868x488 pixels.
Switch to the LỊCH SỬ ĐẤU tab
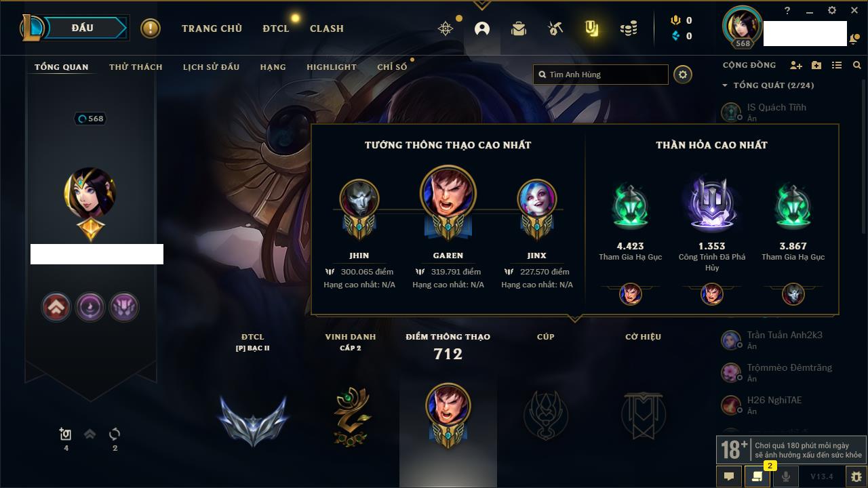(211, 67)
